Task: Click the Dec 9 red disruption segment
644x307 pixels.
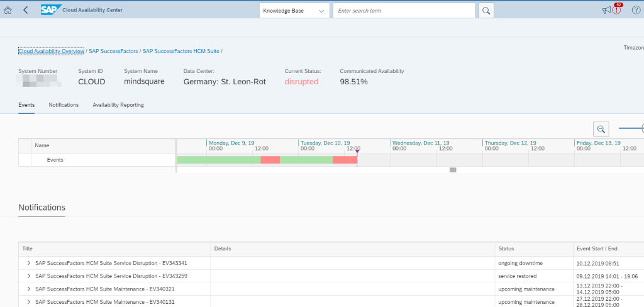Action: 270,160
